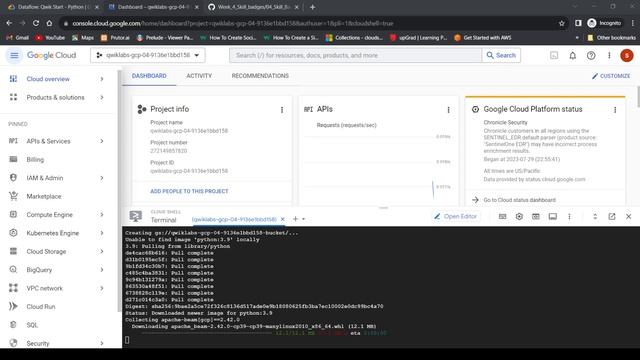This screenshot has height=360, width=640.
Task: Open APIs & Services in sidebar
Action: coord(48,141)
